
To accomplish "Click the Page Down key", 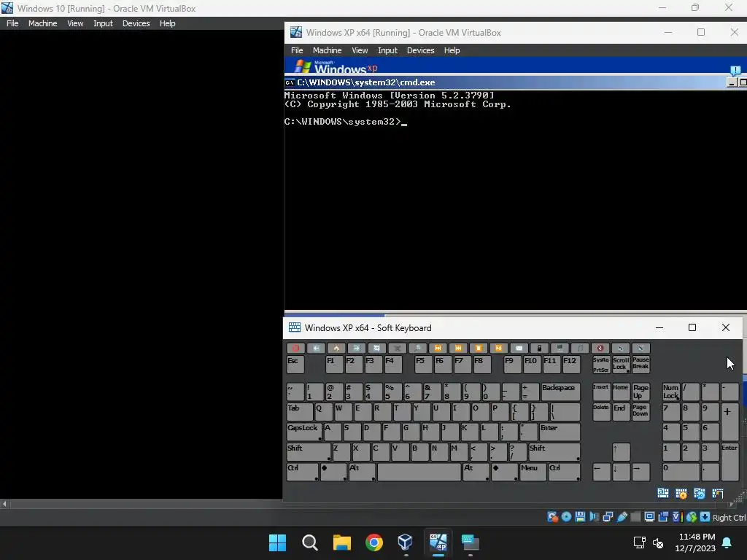I will click(x=640, y=412).
